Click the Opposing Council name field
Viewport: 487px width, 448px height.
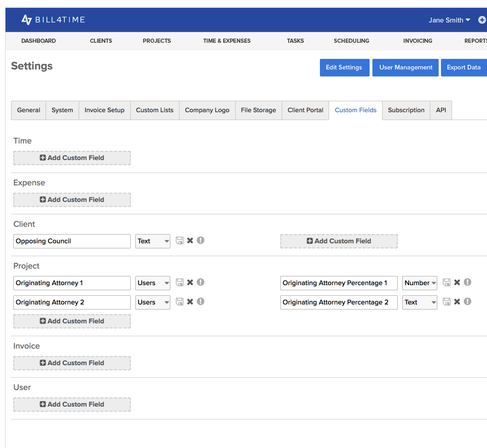pos(72,241)
